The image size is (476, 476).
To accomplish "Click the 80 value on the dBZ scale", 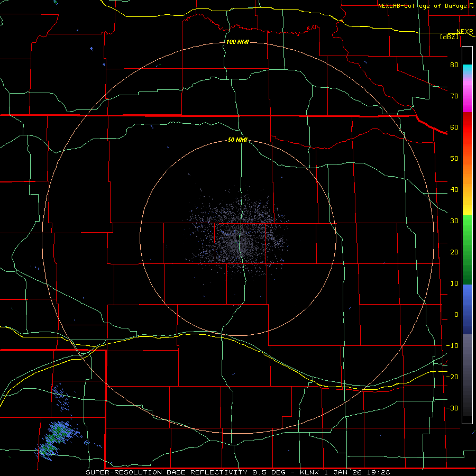I will pos(454,65).
